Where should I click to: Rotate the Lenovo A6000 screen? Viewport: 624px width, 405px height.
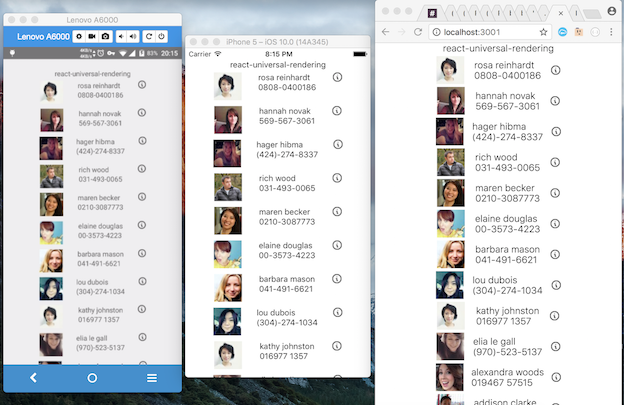pos(149,37)
